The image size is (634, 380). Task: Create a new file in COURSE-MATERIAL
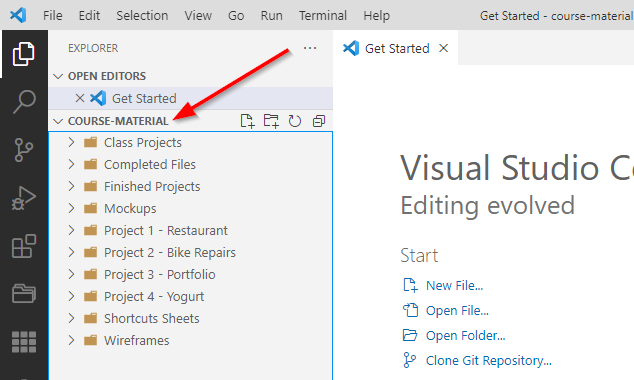(247, 121)
